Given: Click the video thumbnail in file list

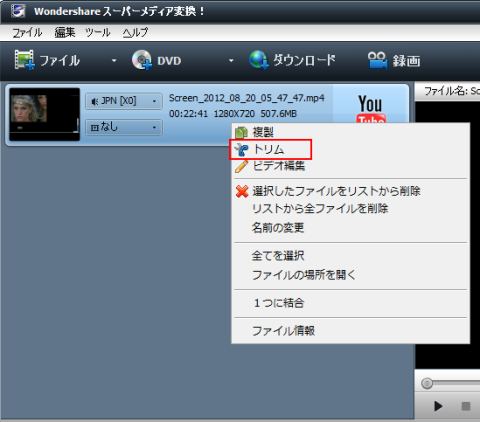Looking at the screenshot, I should coord(44,114).
